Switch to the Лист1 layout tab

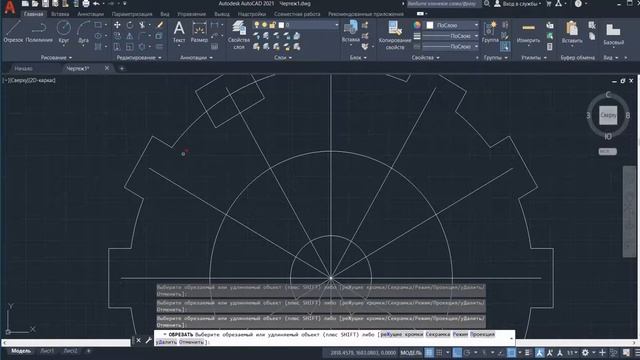pyautogui.click(x=47, y=351)
